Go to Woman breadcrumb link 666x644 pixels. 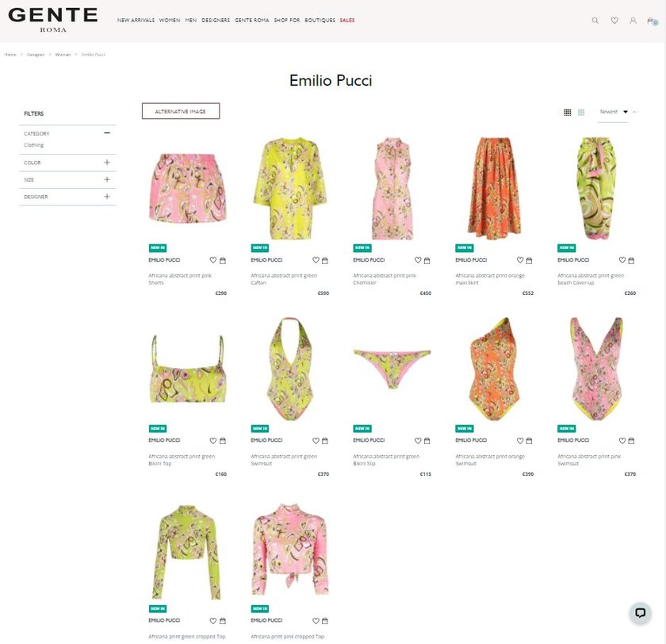point(63,55)
